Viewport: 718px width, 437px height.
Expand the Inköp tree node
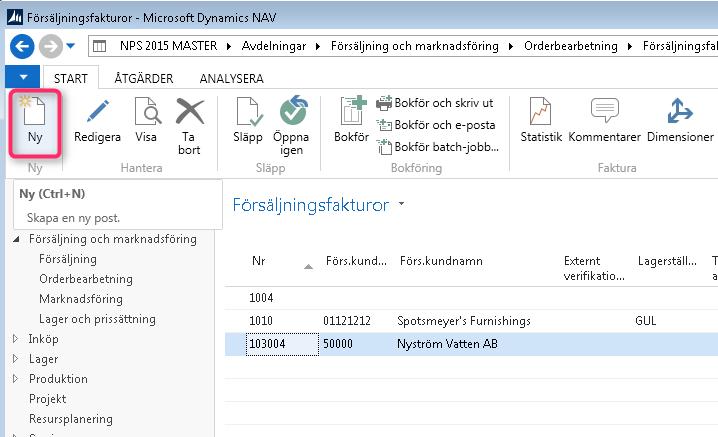coord(16,339)
